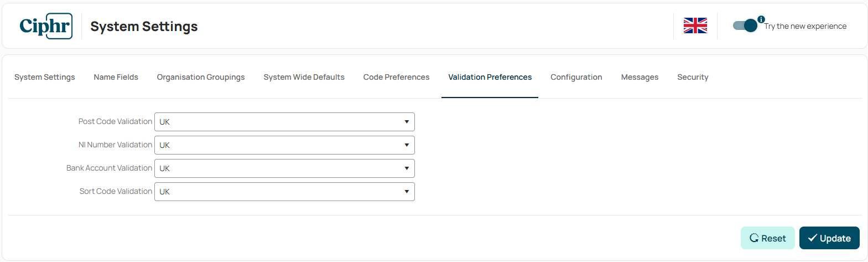Screen dimensions: 868x262
Task: Go to the Security tab
Action: (x=693, y=77)
